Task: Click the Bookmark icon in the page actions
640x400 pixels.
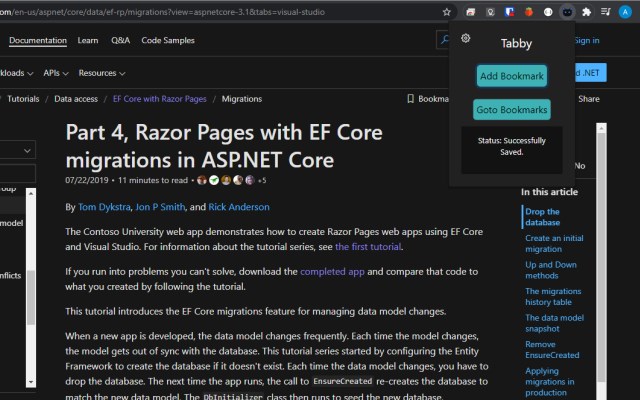Action: pos(411,99)
